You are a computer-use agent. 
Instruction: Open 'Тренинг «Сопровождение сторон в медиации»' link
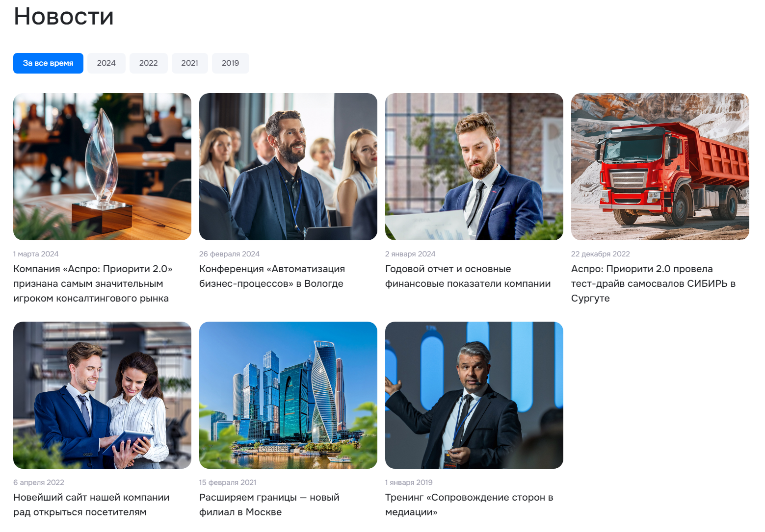[x=469, y=505]
